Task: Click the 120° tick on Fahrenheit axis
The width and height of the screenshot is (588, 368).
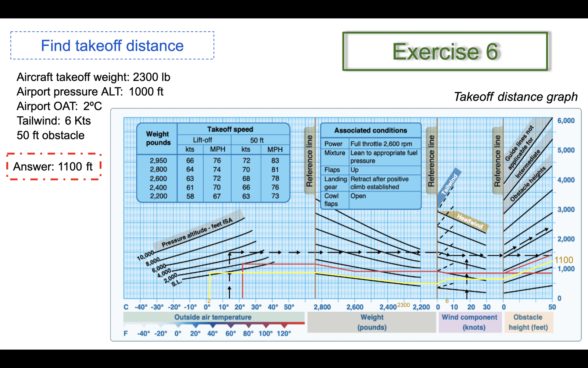Action: tap(284, 333)
